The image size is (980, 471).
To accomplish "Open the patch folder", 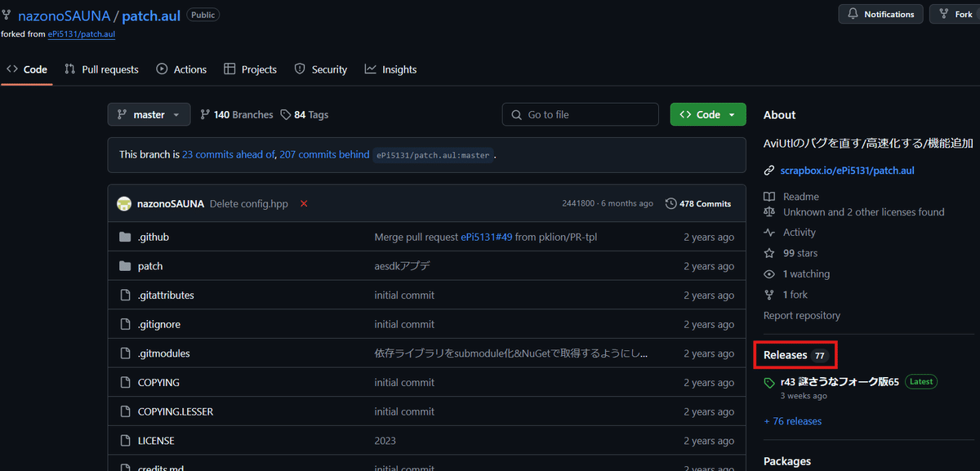I will click(x=150, y=266).
